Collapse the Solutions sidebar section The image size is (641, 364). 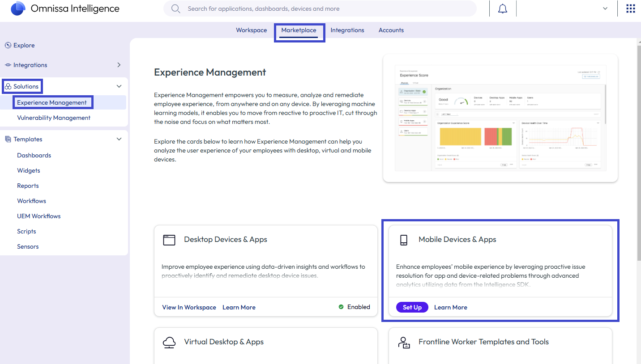(119, 86)
